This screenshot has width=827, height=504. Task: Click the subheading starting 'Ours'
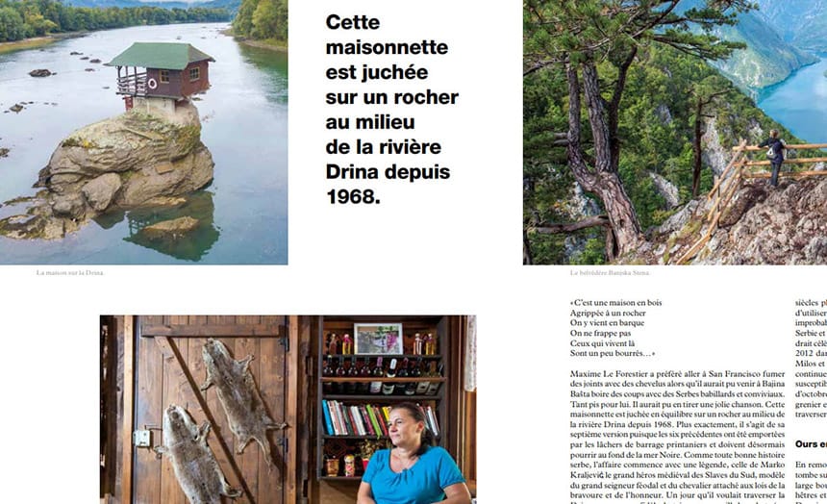[811, 444]
